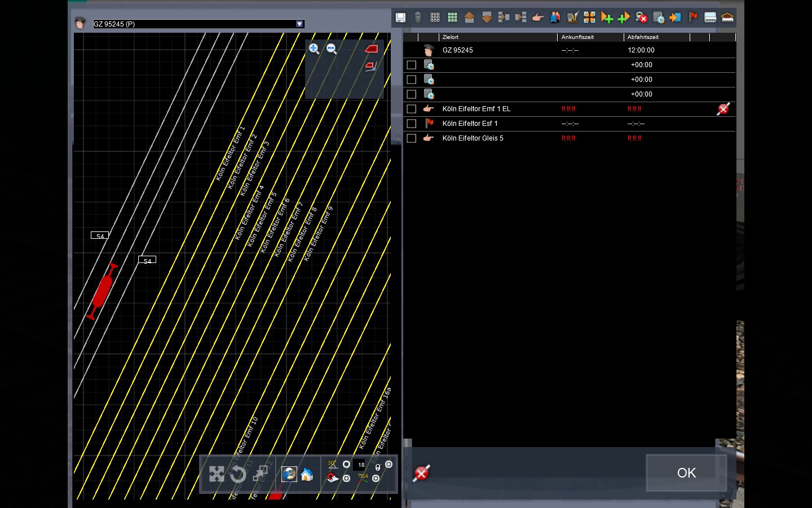Select the GZ 95245 driver row
This screenshot has height=508, width=812.
tap(457, 50)
